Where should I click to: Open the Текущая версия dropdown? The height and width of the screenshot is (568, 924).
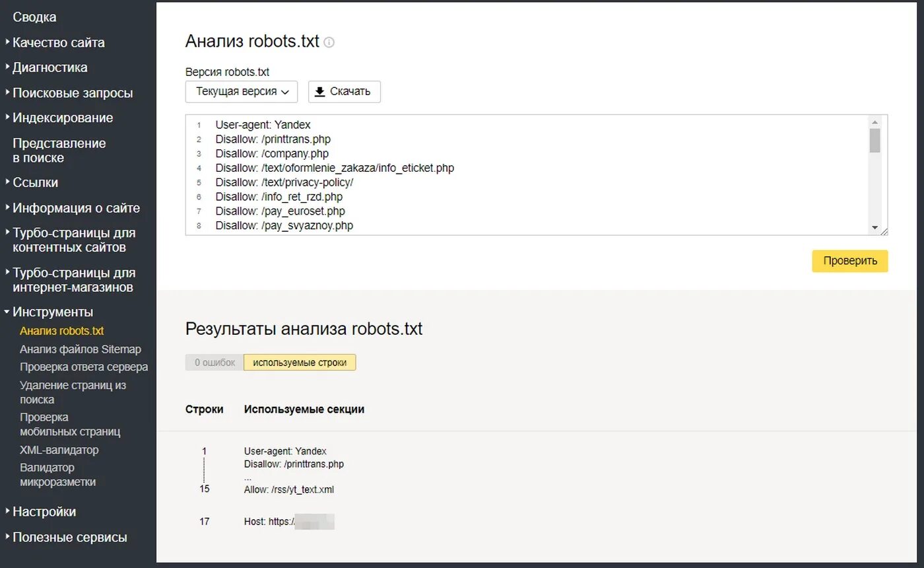point(242,92)
